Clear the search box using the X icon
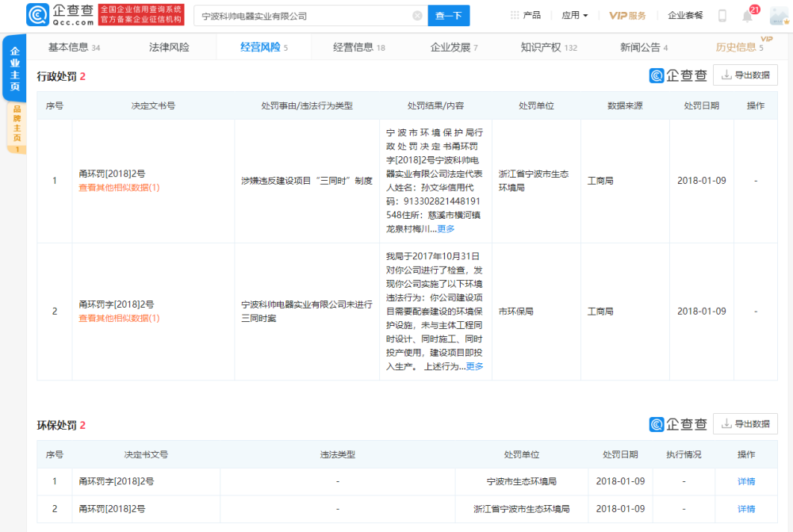 [x=417, y=14]
